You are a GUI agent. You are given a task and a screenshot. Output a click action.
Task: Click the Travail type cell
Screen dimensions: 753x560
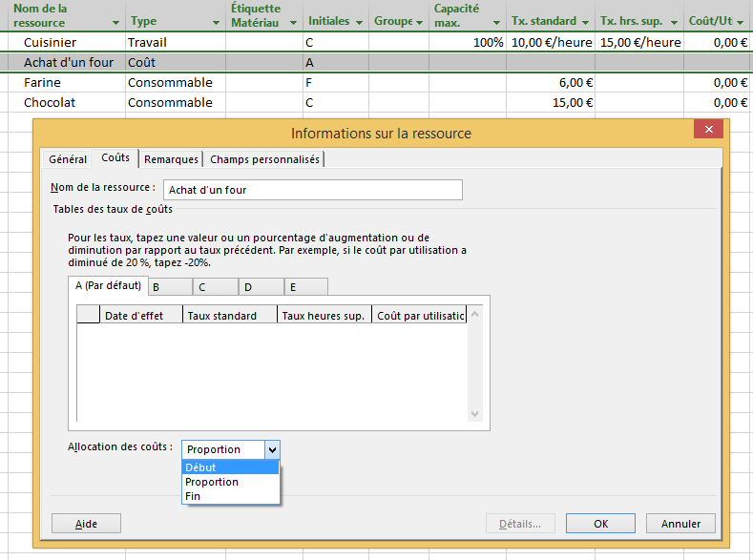click(x=176, y=42)
